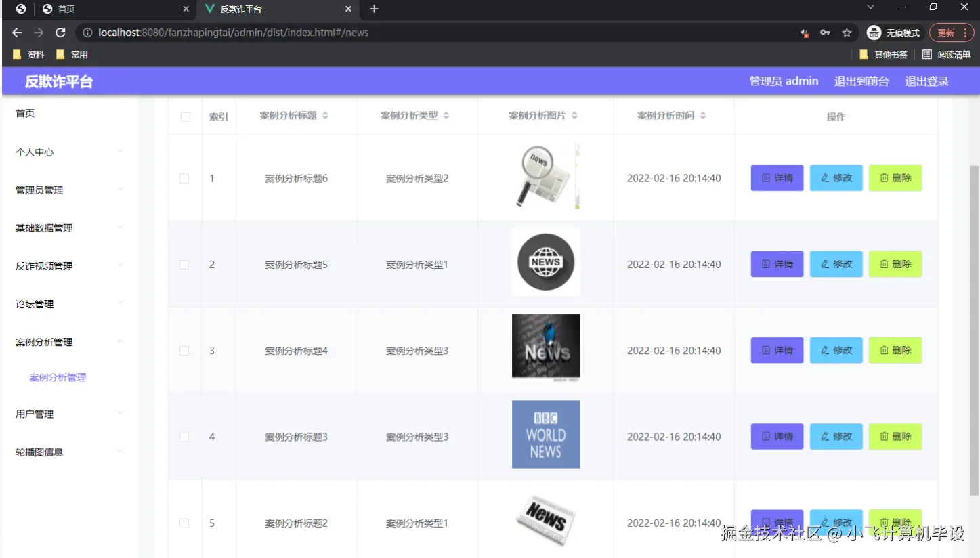Expand the 基础数据管理 sidebar menu

point(70,228)
